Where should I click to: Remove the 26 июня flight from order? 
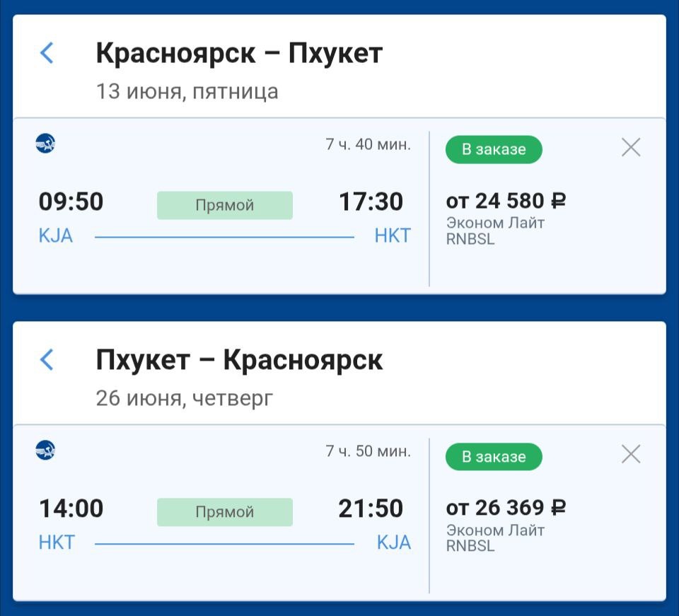[x=630, y=455]
